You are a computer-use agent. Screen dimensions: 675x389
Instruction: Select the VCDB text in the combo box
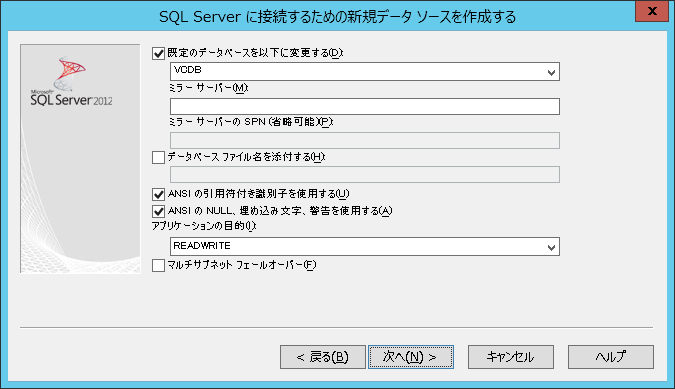tap(188, 70)
